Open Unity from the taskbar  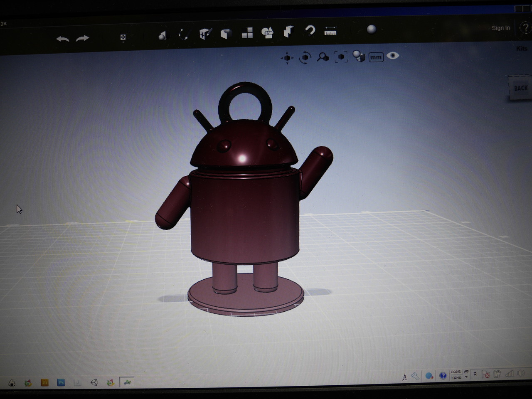[94, 382]
